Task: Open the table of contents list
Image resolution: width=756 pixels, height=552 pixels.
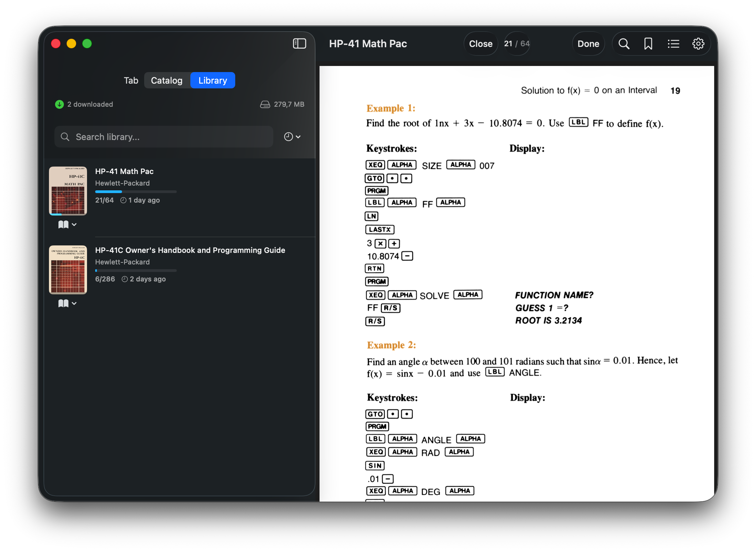Action: [673, 44]
